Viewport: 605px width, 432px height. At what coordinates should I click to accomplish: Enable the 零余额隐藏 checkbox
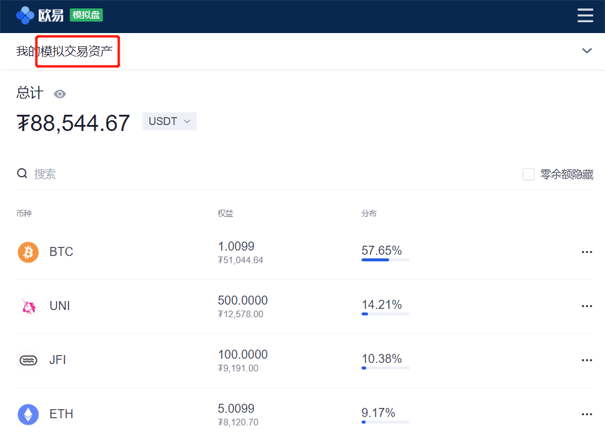[528, 174]
